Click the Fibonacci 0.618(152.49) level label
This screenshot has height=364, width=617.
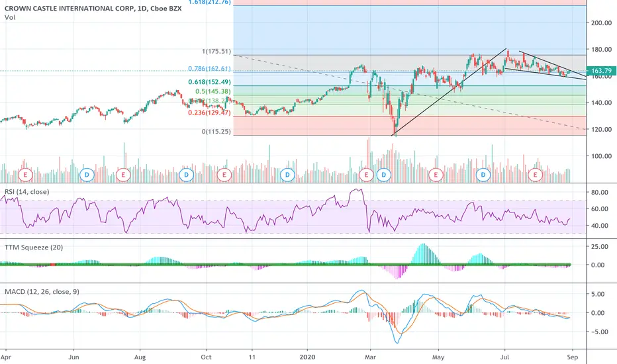(209, 82)
